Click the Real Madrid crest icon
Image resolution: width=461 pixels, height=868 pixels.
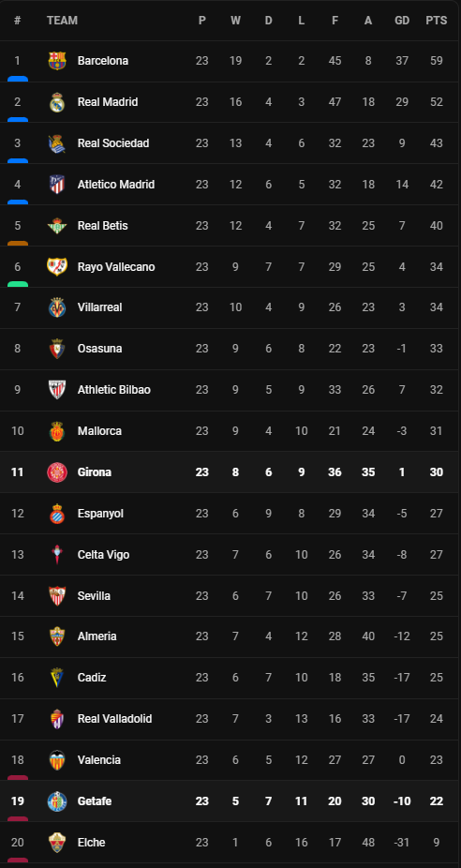57,102
